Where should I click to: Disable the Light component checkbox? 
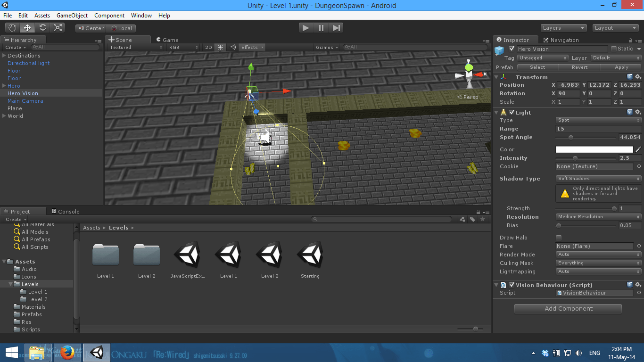(512, 112)
